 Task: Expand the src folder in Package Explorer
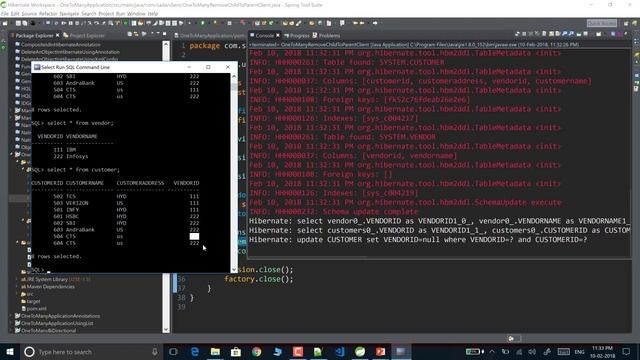tap(18, 294)
